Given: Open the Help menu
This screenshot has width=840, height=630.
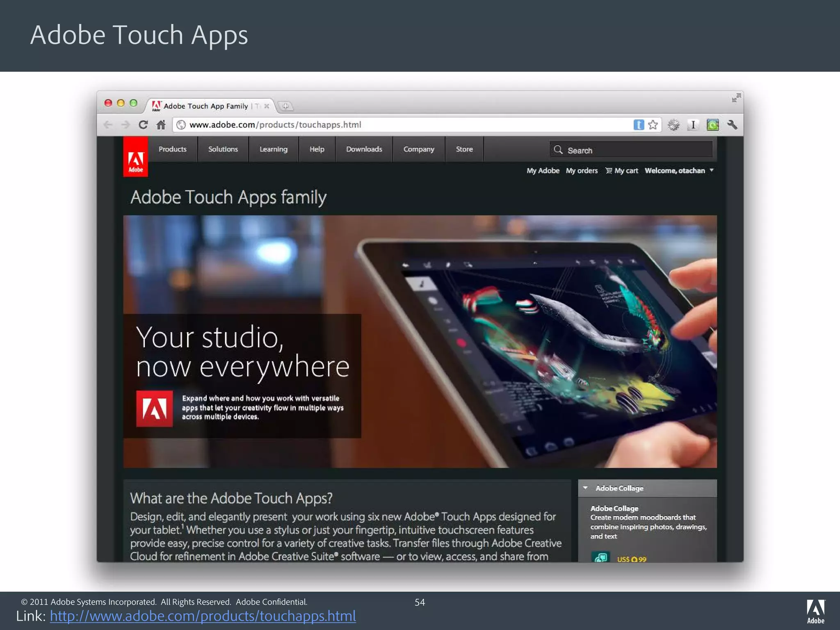Looking at the screenshot, I should (x=317, y=149).
